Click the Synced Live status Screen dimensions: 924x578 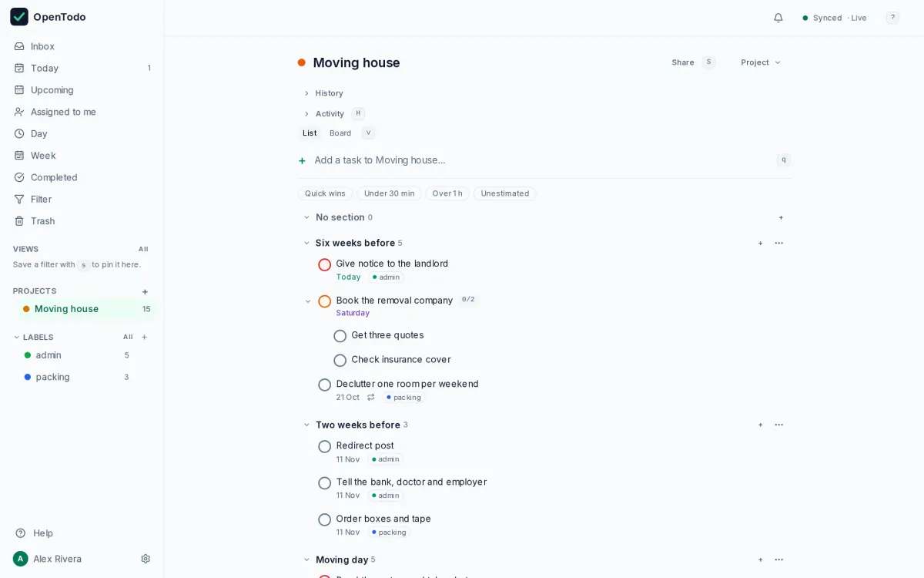tap(835, 18)
